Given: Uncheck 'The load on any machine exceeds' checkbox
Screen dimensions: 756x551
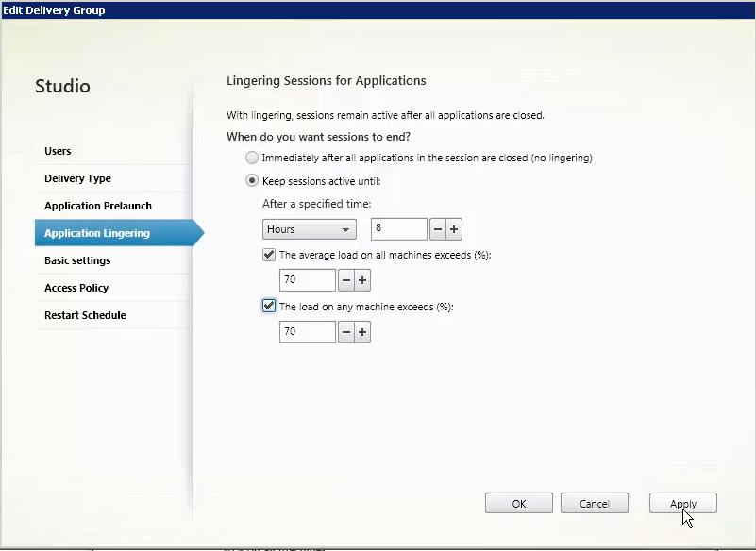Looking at the screenshot, I should [269, 306].
